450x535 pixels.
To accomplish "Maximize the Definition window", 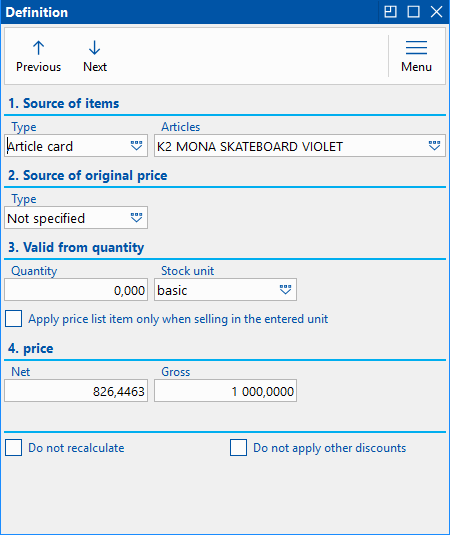I will (413, 12).
